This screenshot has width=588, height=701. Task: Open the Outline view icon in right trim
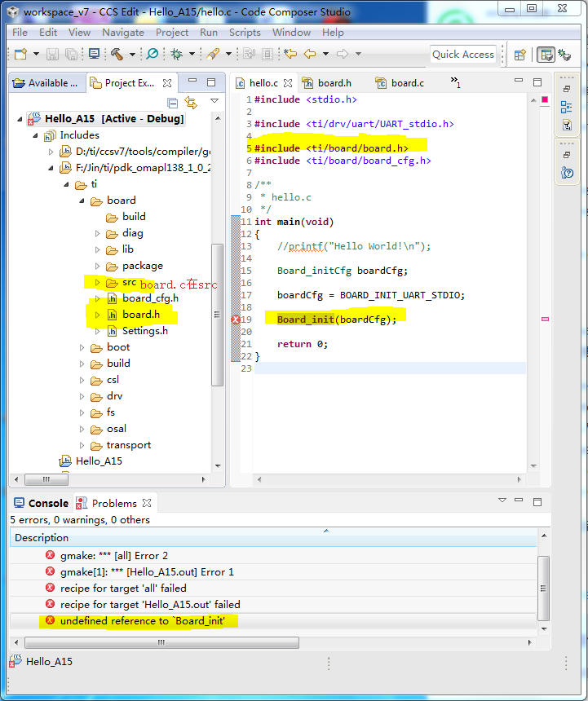click(567, 107)
